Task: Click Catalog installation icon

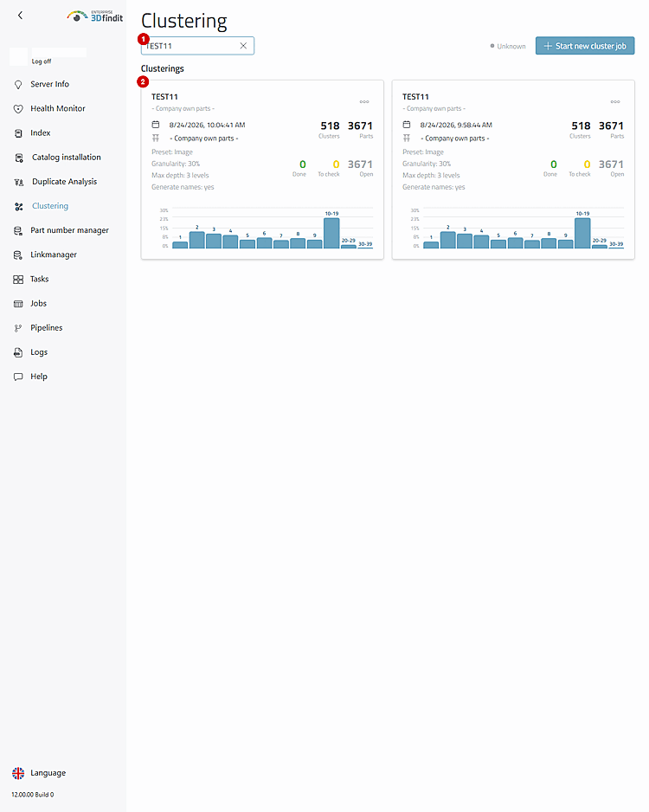Action: [19, 158]
